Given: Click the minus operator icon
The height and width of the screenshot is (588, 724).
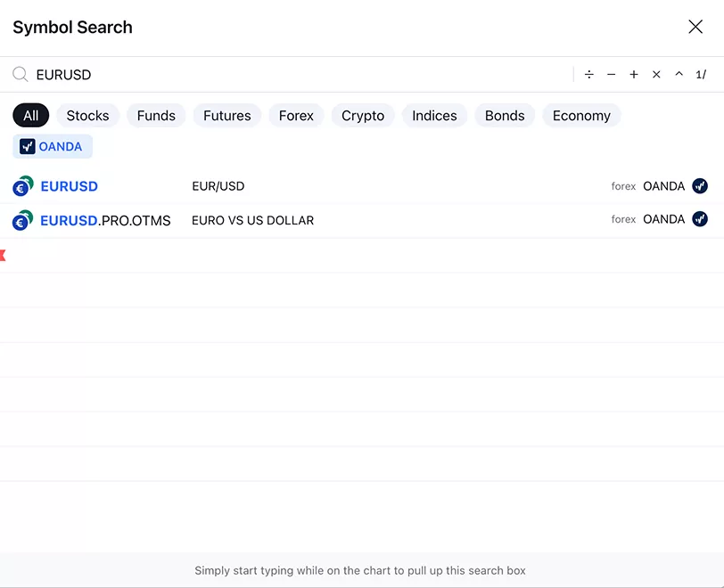Looking at the screenshot, I should [x=611, y=75].
